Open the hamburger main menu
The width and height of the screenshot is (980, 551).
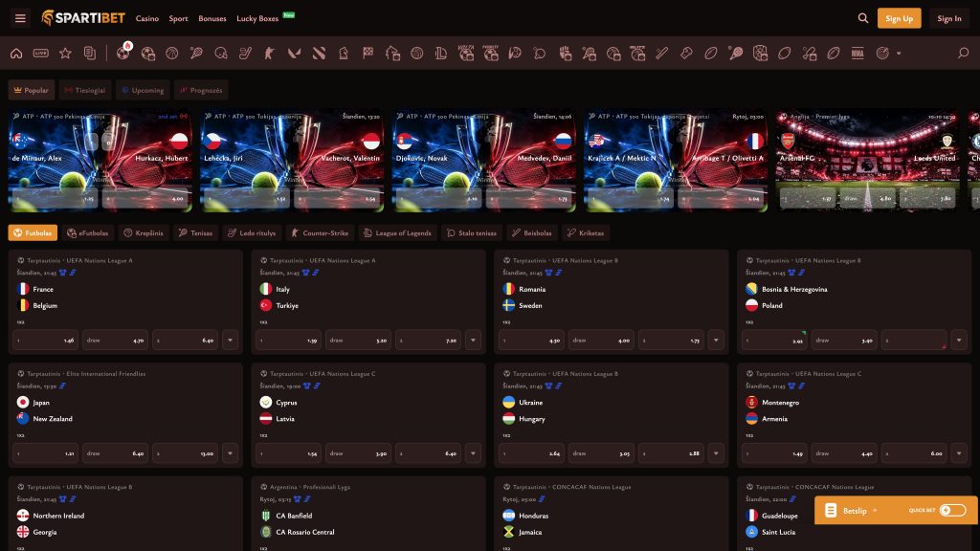(20, 18)
